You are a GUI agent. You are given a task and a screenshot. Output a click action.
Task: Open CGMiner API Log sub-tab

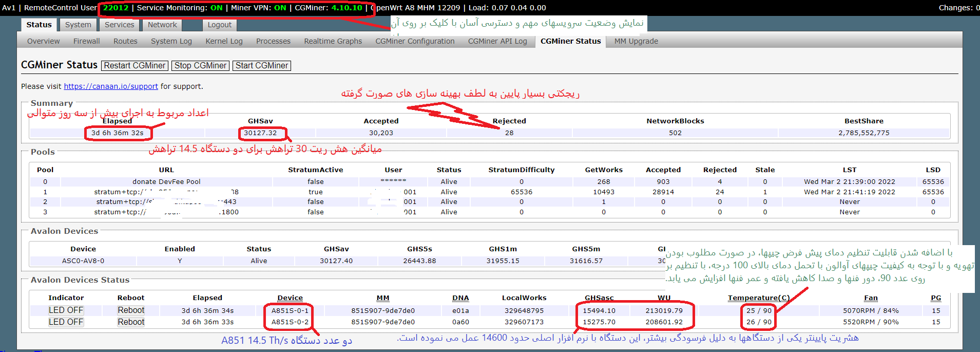(497, 41)
